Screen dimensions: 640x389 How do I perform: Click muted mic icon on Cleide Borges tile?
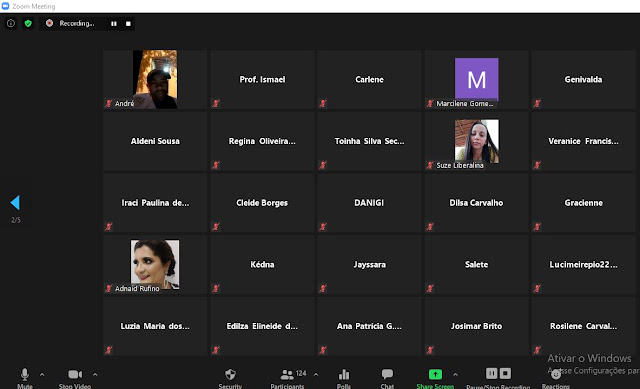click(216, 227)
